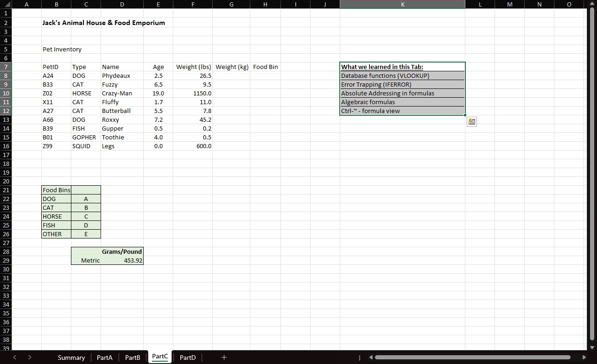Screen dimensions: 597x364
Task: Select the Food Bins header cell
Action: (56, 190)
